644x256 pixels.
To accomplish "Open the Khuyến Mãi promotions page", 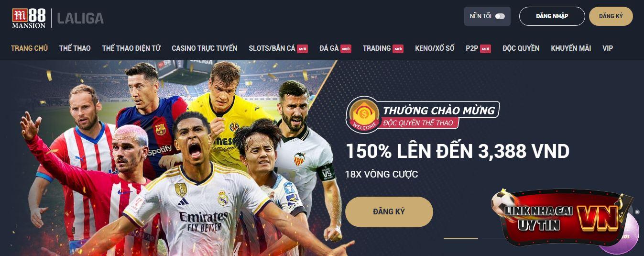I will (571, 48).
